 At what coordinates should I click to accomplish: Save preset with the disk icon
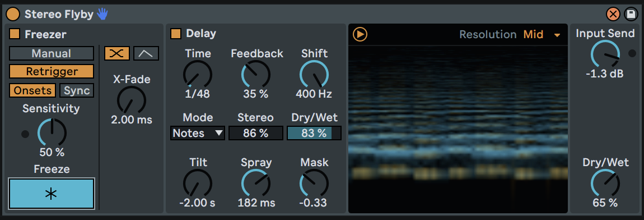pyautogui.click(x=631, y=15)
